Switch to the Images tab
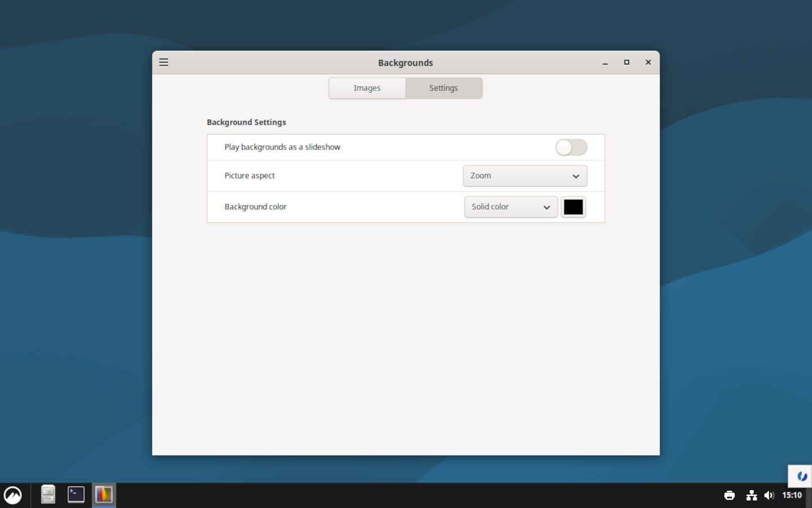 click(367, 88)
